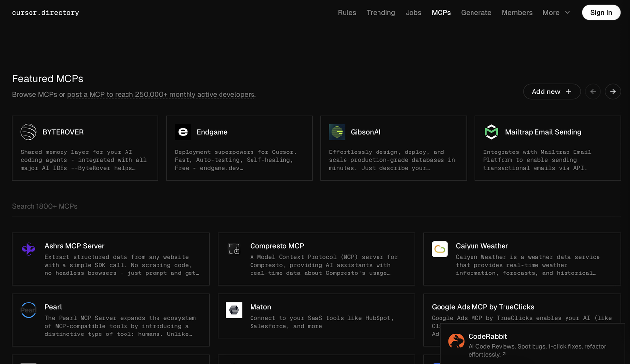Click GibsonAI 'Effortlessly design' description
The width and height of the screenshot is (630, 364).
click(392, 160)
